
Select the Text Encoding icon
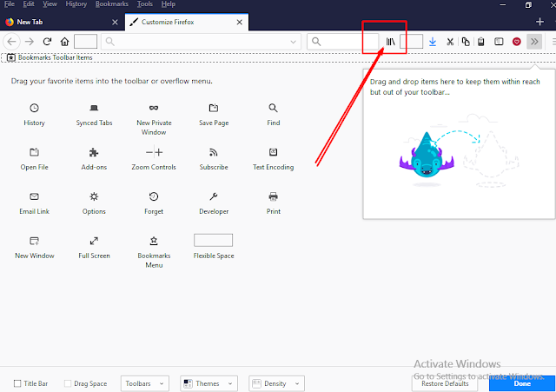[x=273, y=152]
